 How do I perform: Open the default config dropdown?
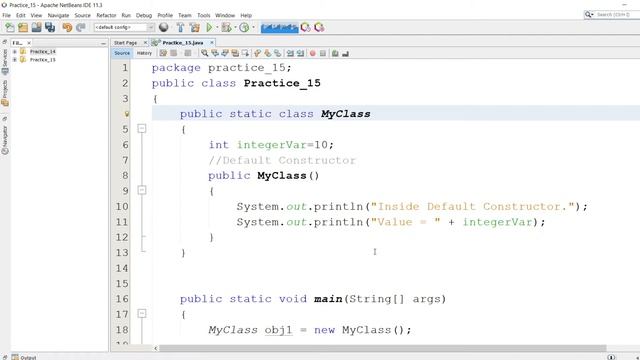pos(124,27)
